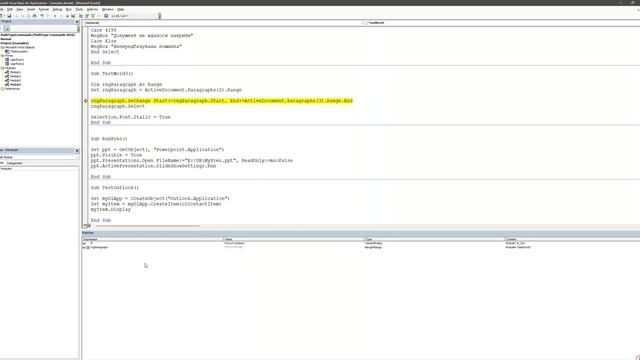Click the Find binoculars icon
Image resolution: width=640 pixels, height=360 pixels.
click(34, 16)
